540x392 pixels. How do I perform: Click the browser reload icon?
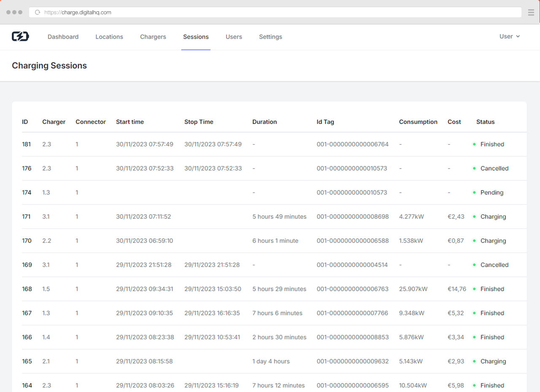point(38,13)
